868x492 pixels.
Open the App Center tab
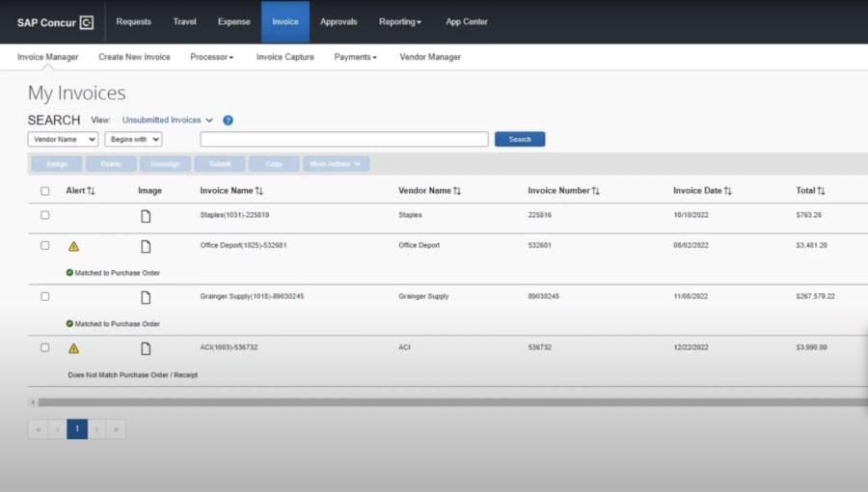467,21
